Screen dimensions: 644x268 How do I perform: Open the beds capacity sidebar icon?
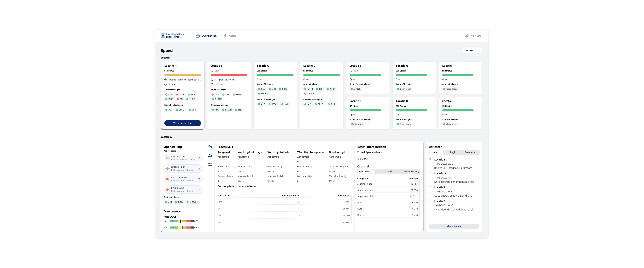click(x=210, y=164)
